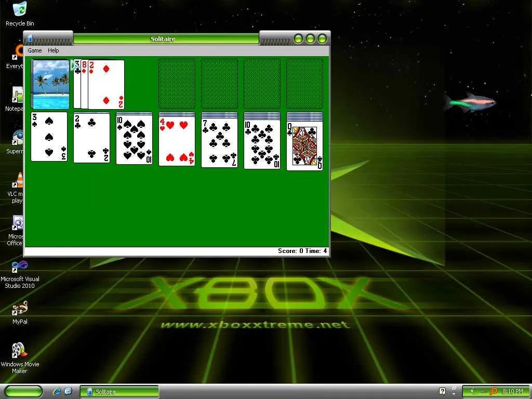Close the Solitaire window
532x399 pixels.
[x=322, y=38]
